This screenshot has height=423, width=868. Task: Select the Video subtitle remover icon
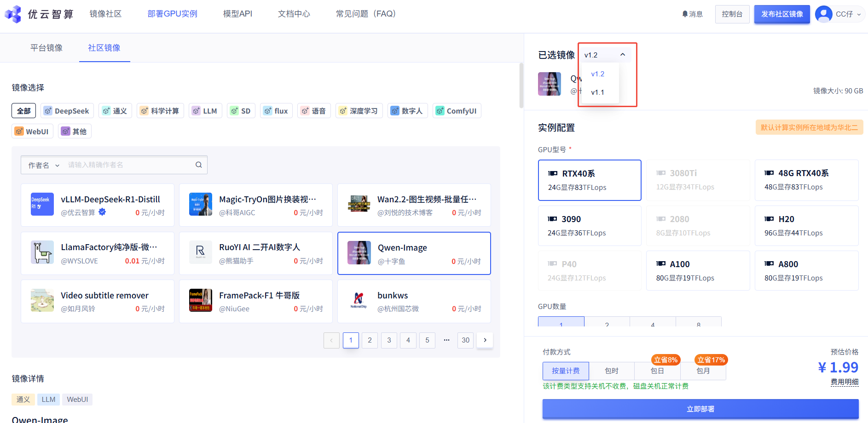(x=42, y=300)
